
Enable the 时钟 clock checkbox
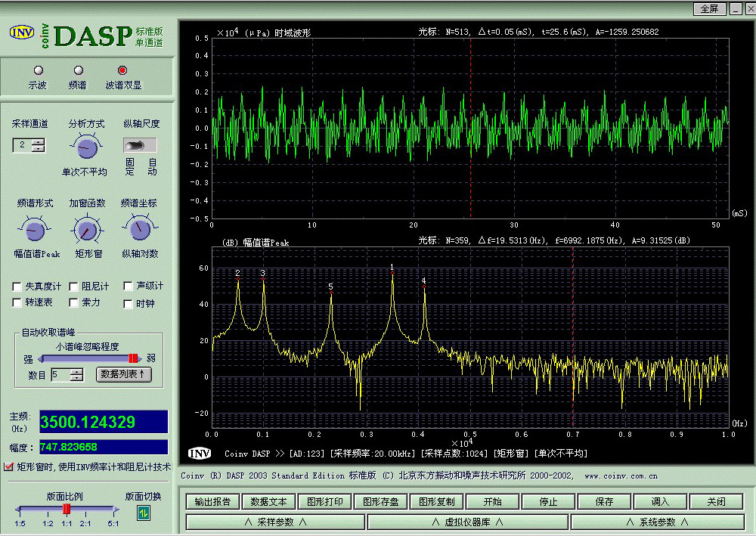pyautogui.click(x=128, y=304)
